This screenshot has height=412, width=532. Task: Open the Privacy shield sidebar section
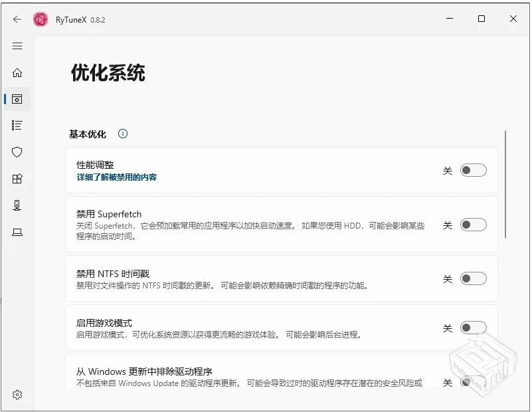click(17, 152)
